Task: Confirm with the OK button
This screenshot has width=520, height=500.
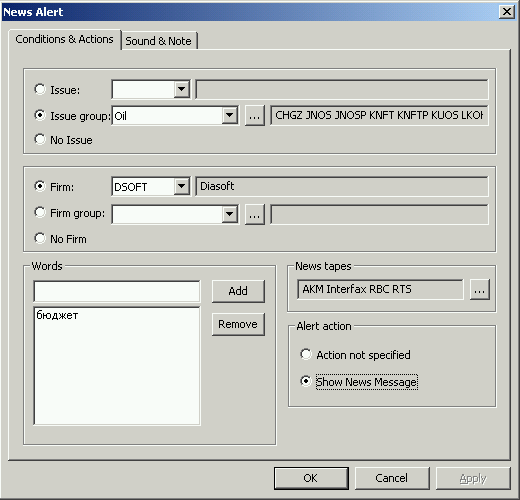Action: [311, 478]
